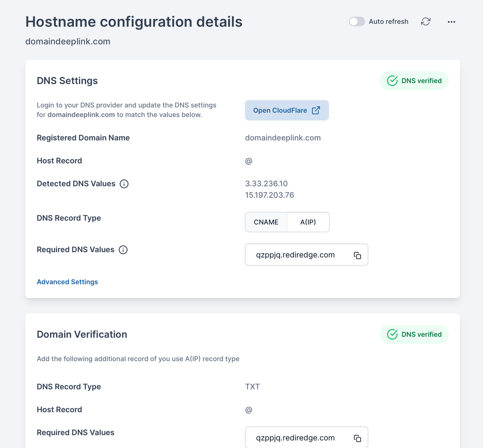Click the refresh arrows icon
This screenshot has width=483, height=448.
[425, 21]
